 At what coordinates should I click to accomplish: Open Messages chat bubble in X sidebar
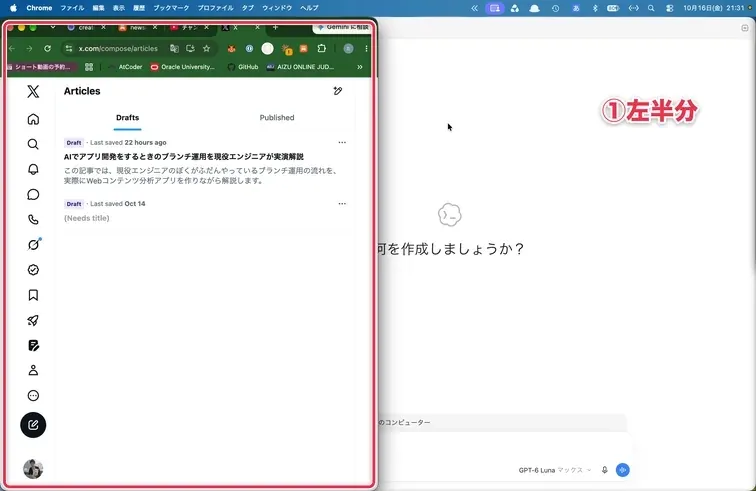[x=33, y=194]
